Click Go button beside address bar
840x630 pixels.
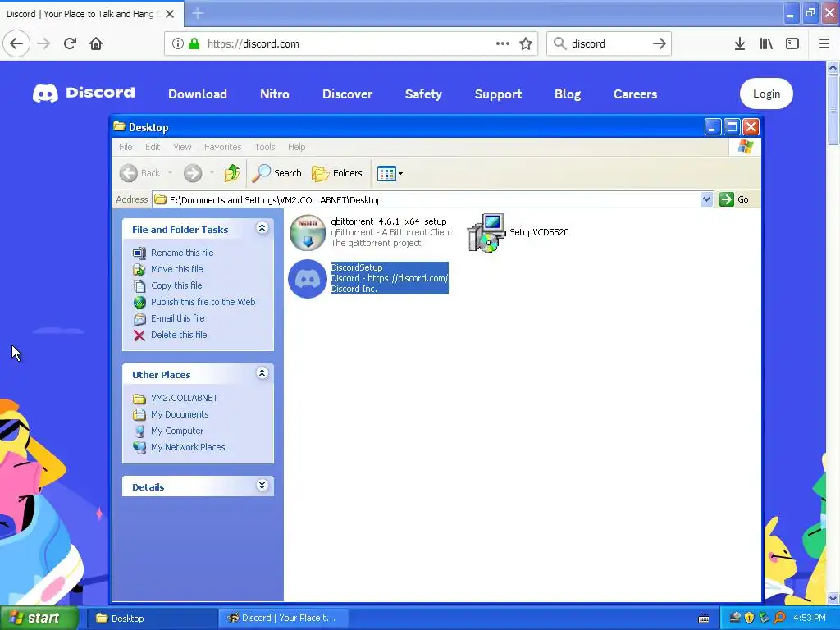[734, 199]
